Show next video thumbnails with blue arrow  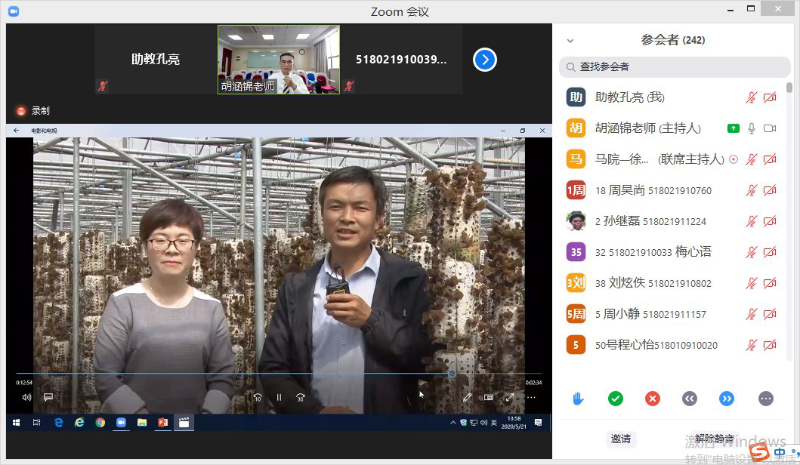(x=484, y=60)
